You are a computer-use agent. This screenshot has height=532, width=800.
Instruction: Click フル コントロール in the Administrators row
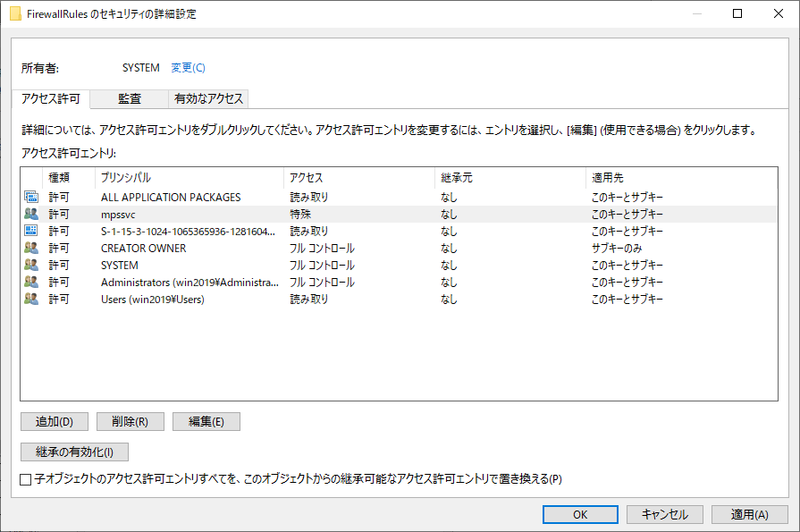tap(322, 283)
